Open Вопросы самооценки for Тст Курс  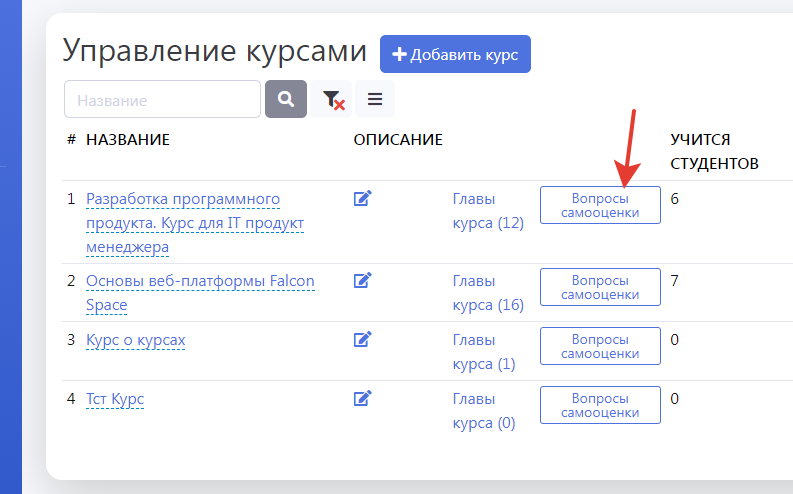pos(600,405)
